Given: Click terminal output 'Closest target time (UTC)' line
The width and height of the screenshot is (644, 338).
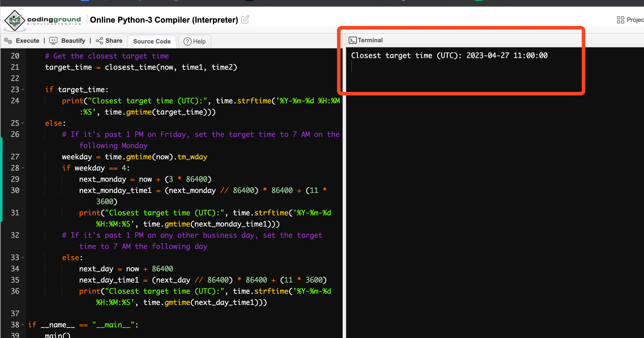Looking at the screenshot, I should (449, 55).
